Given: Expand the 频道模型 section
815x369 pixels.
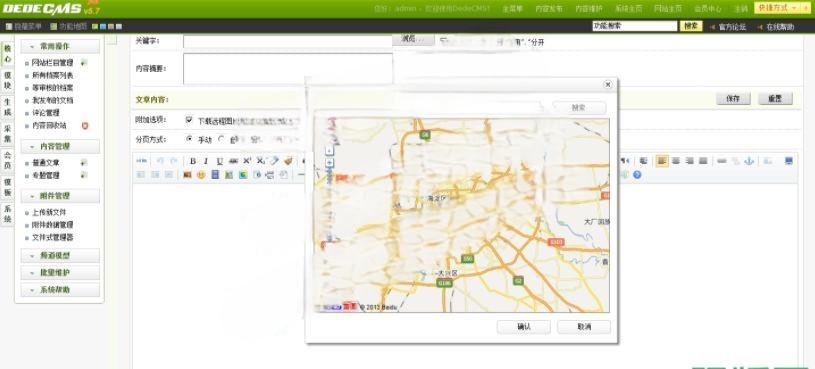Looking at the screenshot, I should point(60,256).
